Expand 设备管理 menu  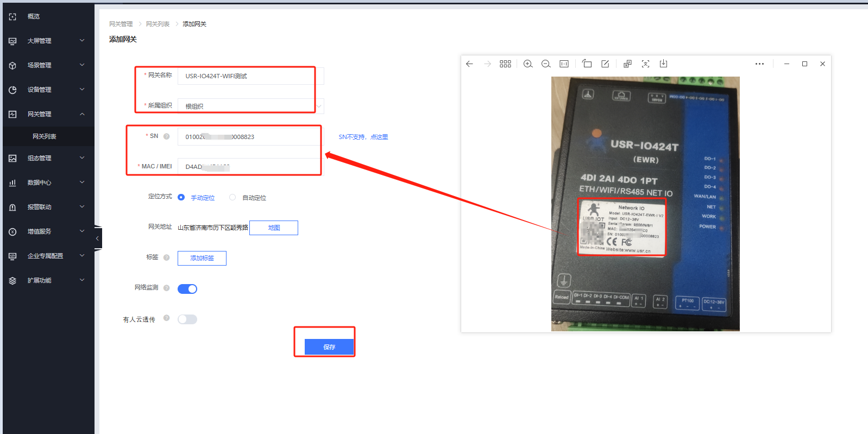(x=82, y=90)
